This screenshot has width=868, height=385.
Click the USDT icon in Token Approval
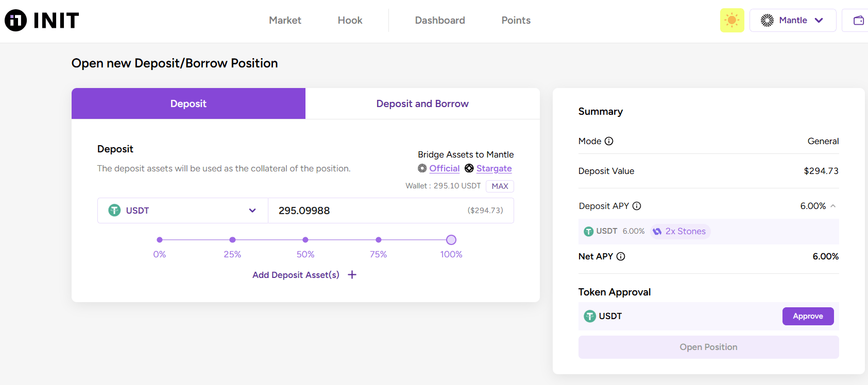click(x=589, y=316)
